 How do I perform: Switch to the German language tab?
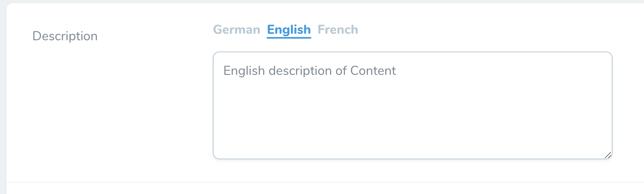(x=237, y=30)
